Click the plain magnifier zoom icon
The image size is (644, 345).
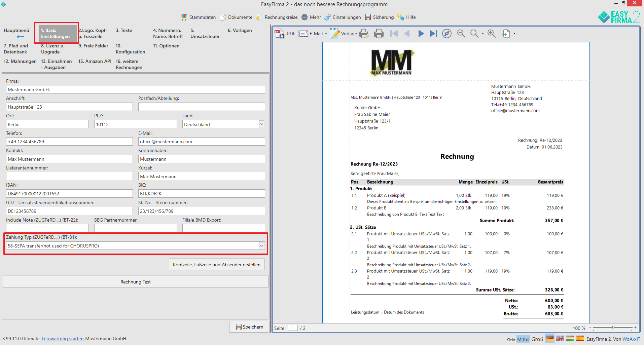point(474,34)
